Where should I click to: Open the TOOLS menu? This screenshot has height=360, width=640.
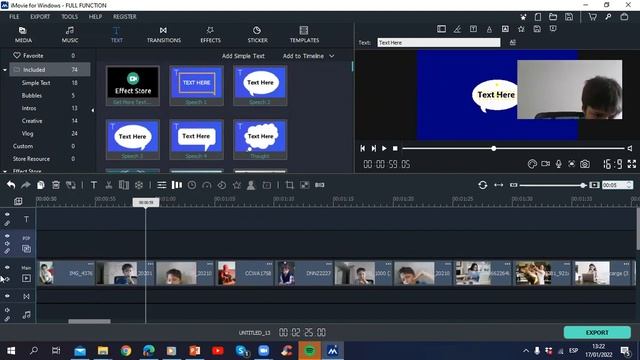69,17
